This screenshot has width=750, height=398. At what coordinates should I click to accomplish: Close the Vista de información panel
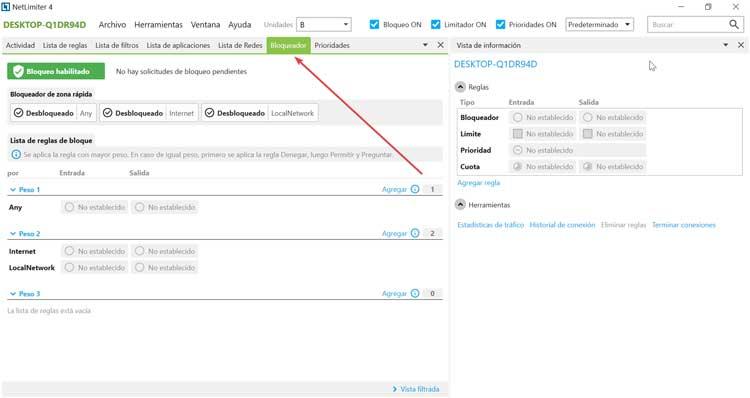coord(740,45)
